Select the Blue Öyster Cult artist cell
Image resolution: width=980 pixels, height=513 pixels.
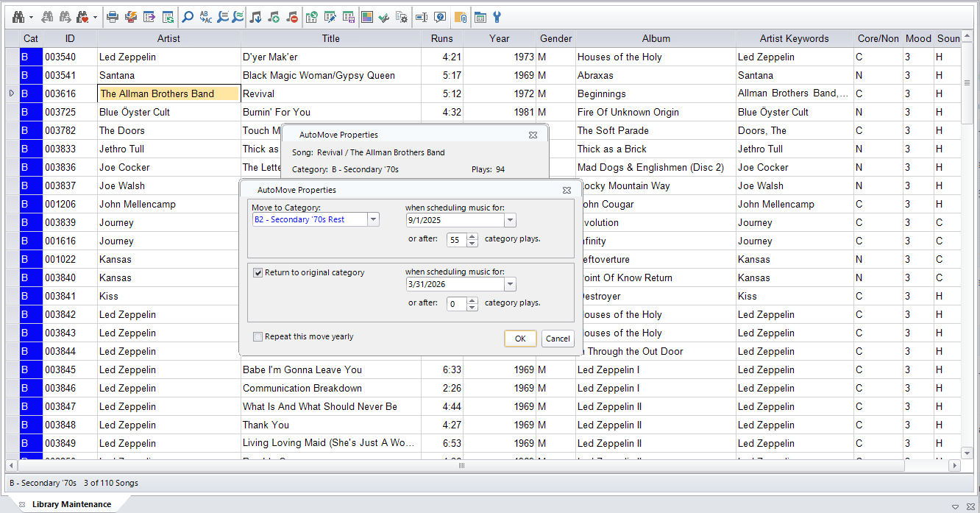pyautogui.click(x=169, y=112)
